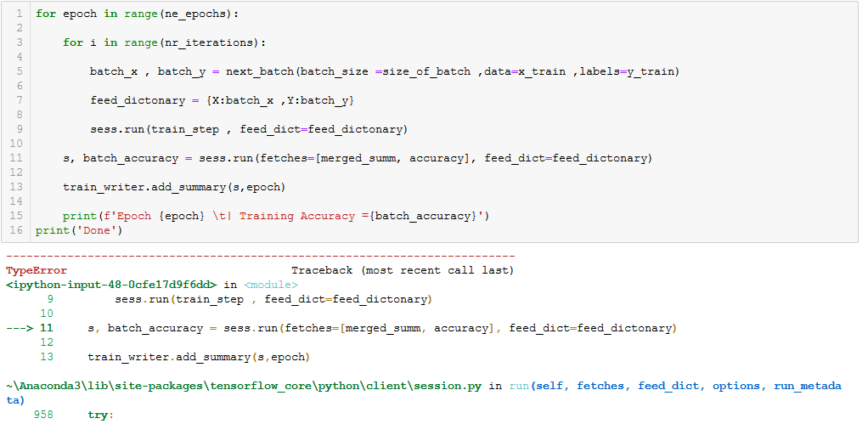The image size is (868, 424).
Task: Click line number 16 in the gutter
Action: pos(17,230)
